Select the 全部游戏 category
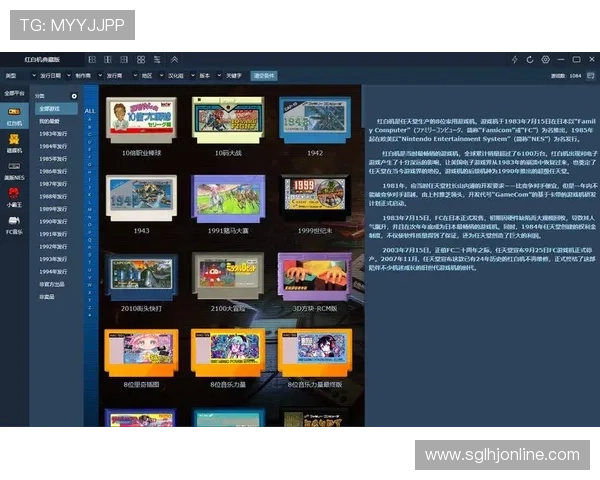 pyautogui.click(x=56, y=109)
